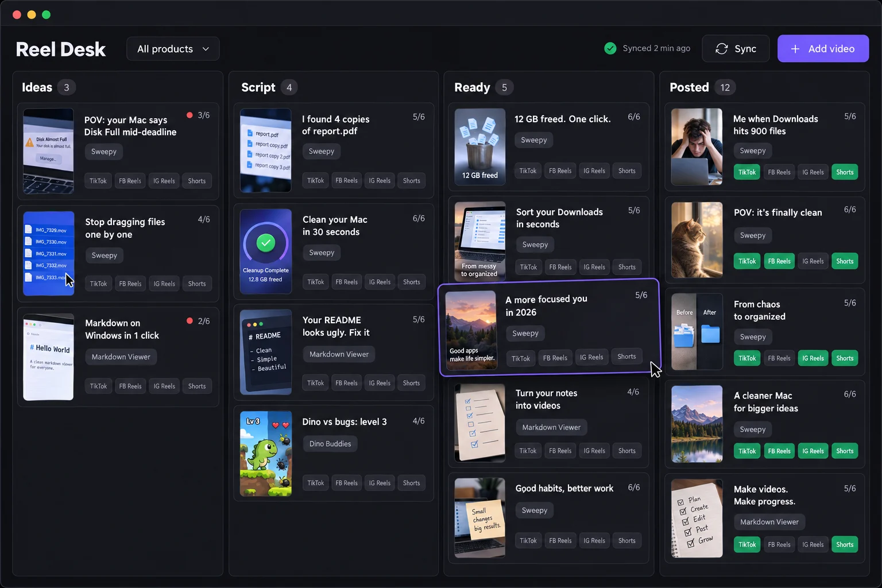Click the Reel Desk logo title
The width and height of the screenshot is (882, 588).
[x=61, y=49]
